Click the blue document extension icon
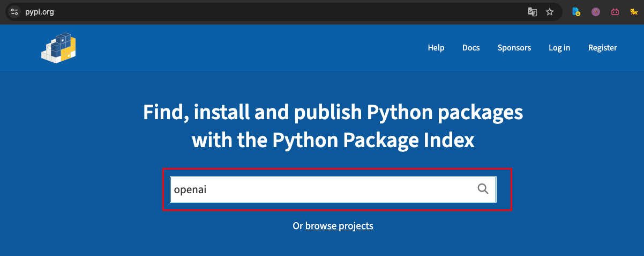The height and width of the screenshot is (256, 644). (x=576, y=12)
